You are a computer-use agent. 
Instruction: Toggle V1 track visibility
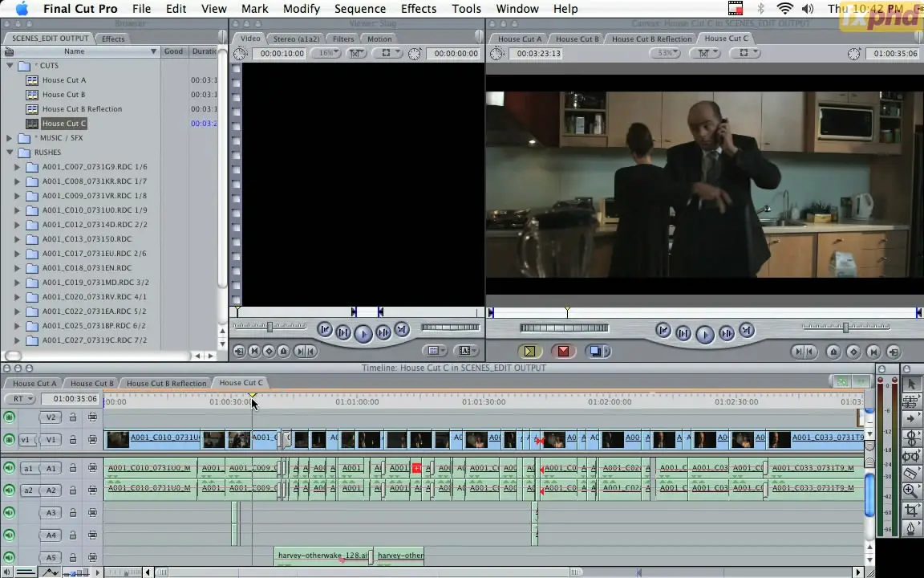tap(9, 440)
